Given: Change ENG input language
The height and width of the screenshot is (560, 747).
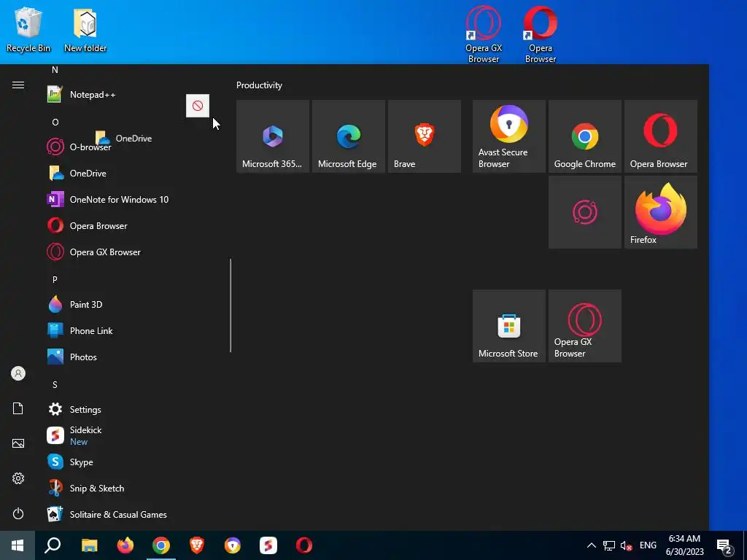Looking at the screenshot, I should coord(648,545).
